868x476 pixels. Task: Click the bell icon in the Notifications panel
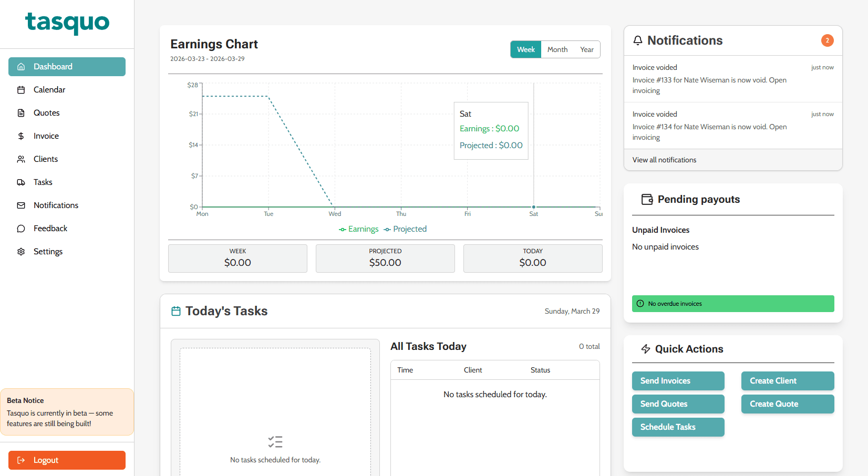click(638, 40)
